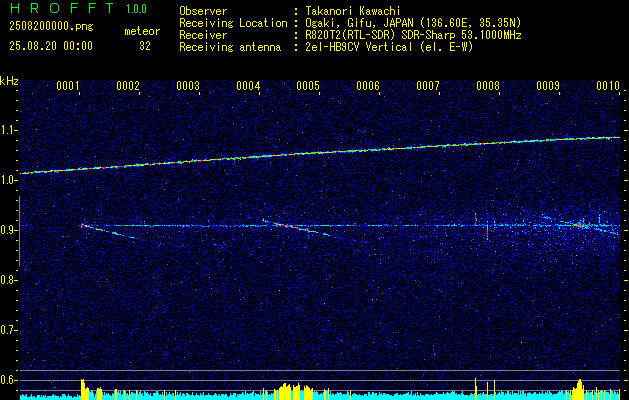Click the 'Receiving Location' label
This screenshot has width=629, height=400.
coord(233,23)
